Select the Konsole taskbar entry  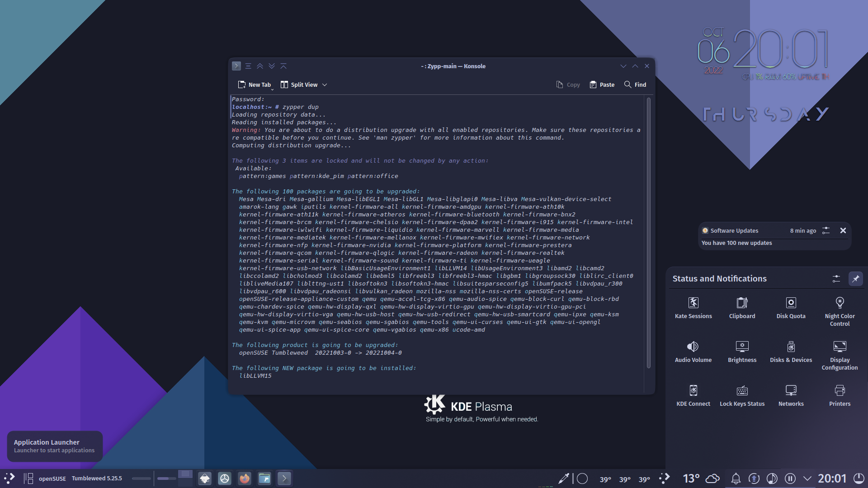284,478
